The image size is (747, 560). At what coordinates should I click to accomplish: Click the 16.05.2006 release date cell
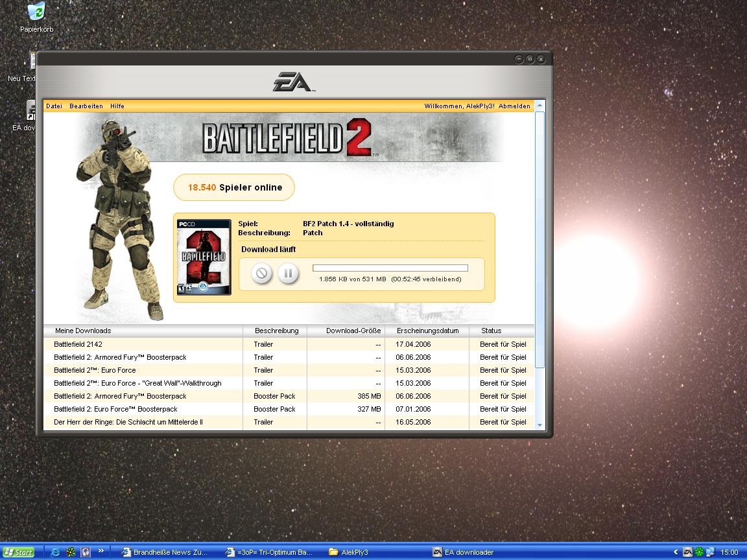[x=413, y=422]
